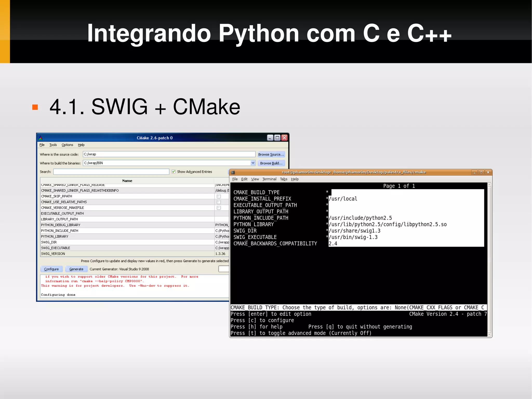Screen dimensions: 532x399
Task: Minimize the CMake 2.6-patch 0 window
Action: tap(270, 138)
